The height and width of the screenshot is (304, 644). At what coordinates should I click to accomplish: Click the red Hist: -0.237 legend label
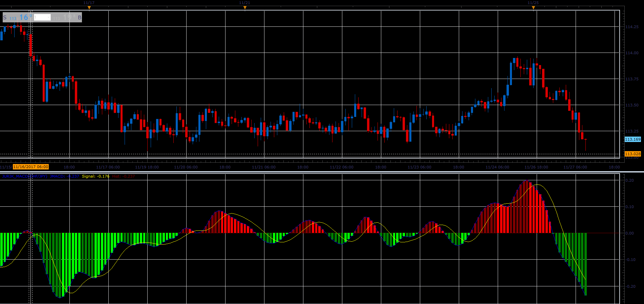tap(123, 176)
